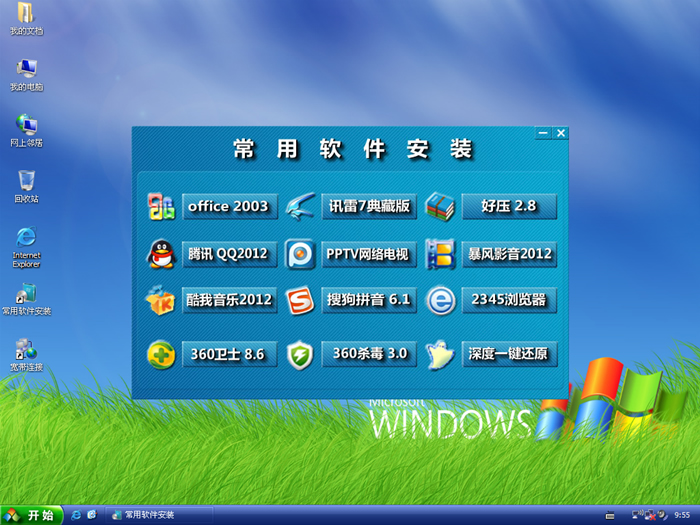Click the 2345 browser icon

coord(440,300)
